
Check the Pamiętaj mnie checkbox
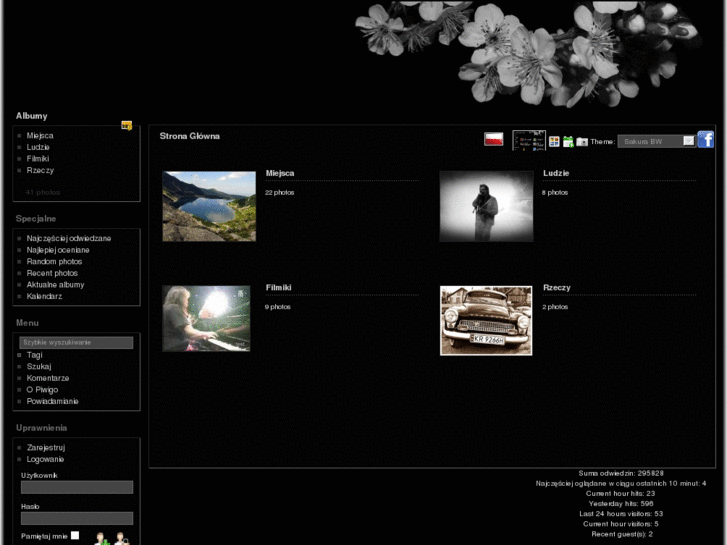tap(75, 535)
